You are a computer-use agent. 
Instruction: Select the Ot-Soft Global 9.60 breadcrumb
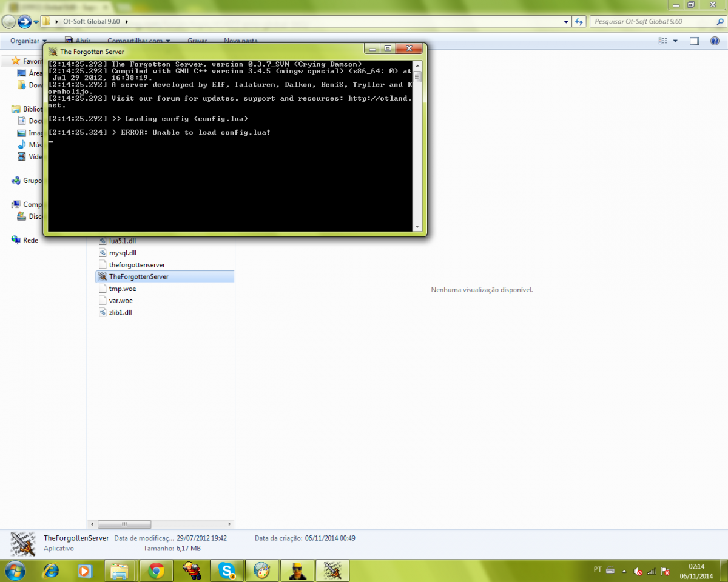pos(91,22)
